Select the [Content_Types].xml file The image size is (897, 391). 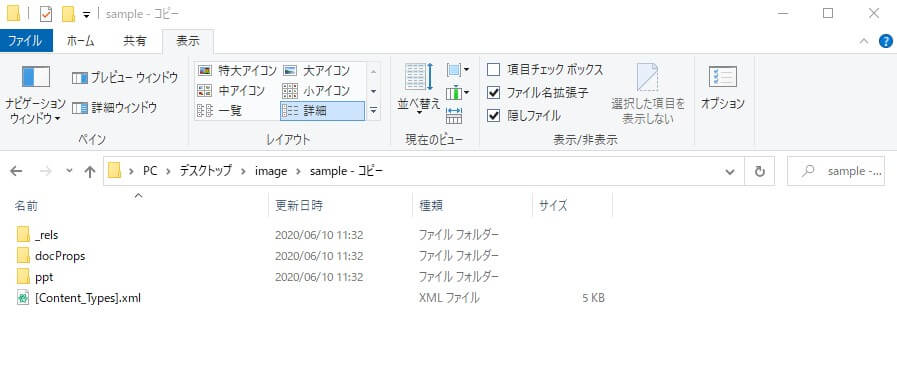(88, 298)
